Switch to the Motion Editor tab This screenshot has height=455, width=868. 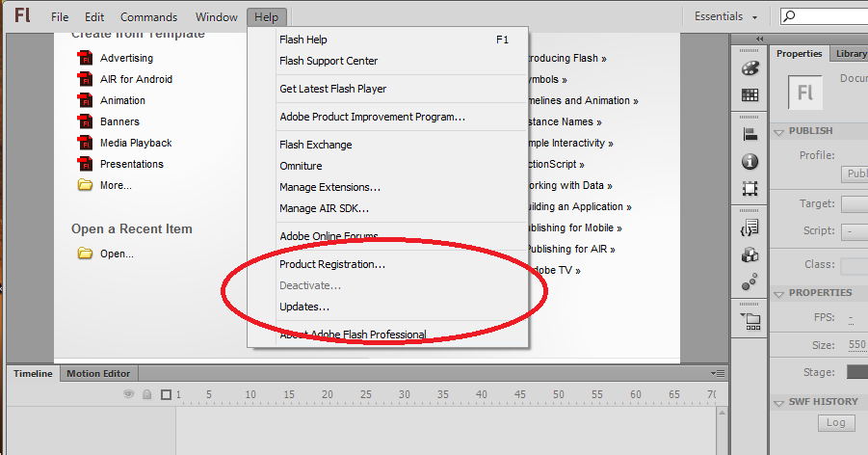[98, 373]
